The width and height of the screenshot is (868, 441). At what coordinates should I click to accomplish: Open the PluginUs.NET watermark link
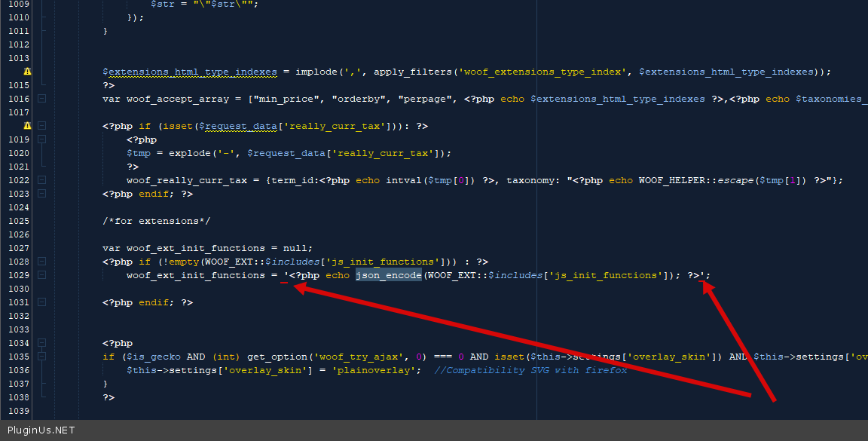pyautogui.click(x=41, y=430)
